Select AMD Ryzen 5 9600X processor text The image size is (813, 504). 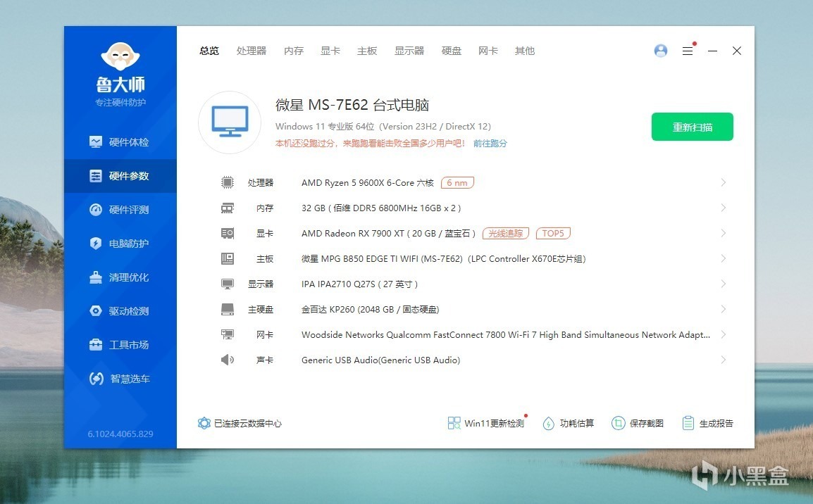(x=368, y=183)
